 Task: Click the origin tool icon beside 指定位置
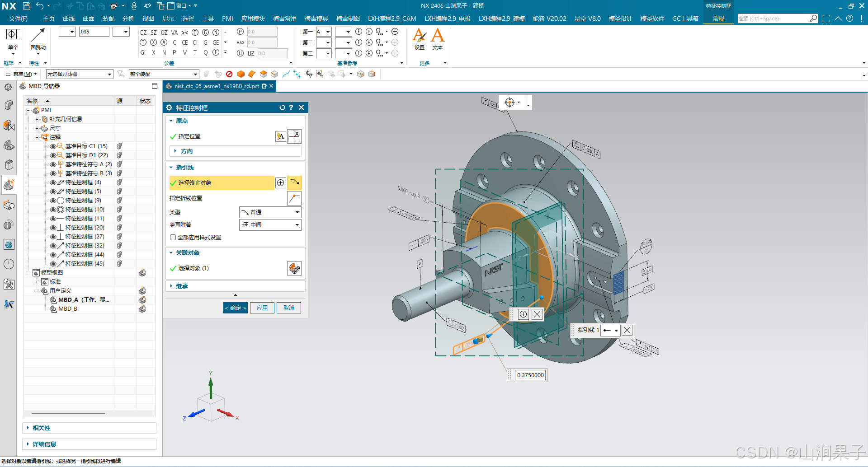click(294, 136)
